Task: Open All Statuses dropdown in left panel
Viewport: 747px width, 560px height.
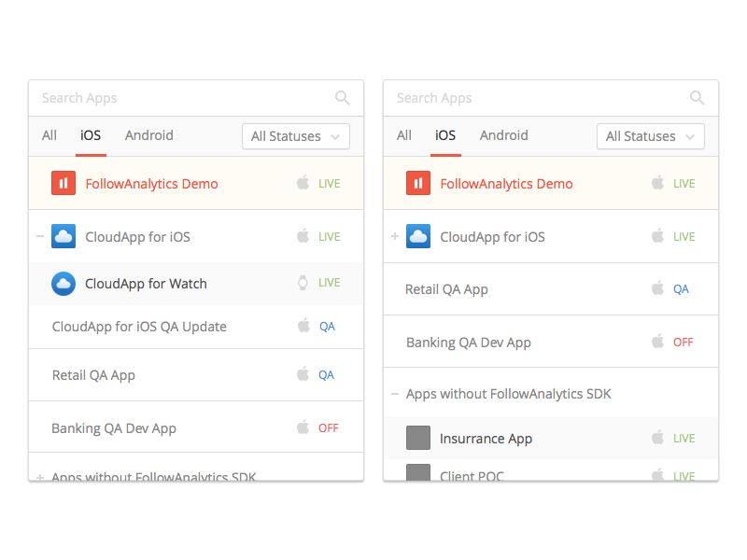Action: coord(296,136)
